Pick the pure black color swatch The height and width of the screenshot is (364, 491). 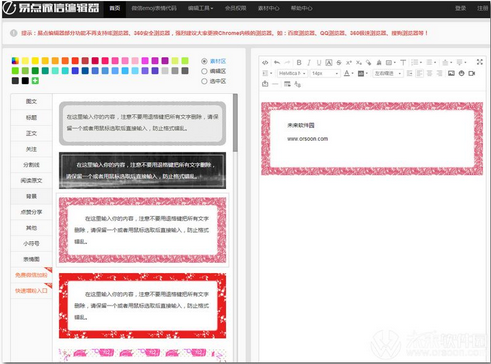25,81
